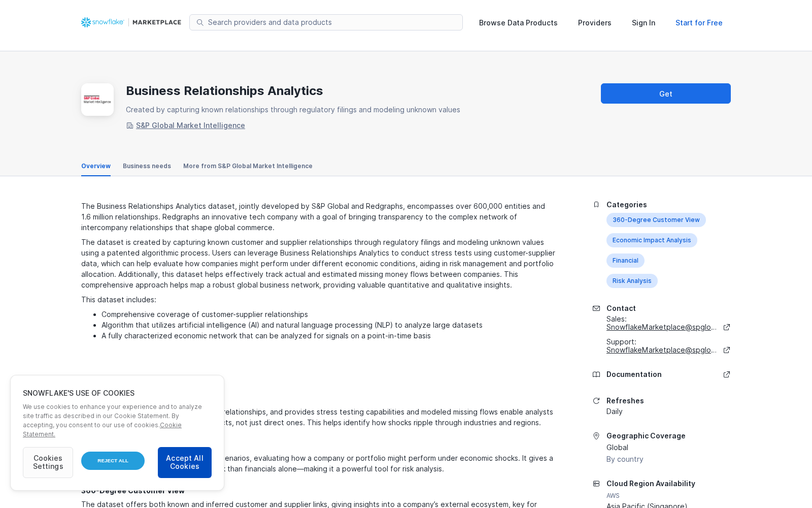Focus the search providers and data products field

[x=326, y=22]
